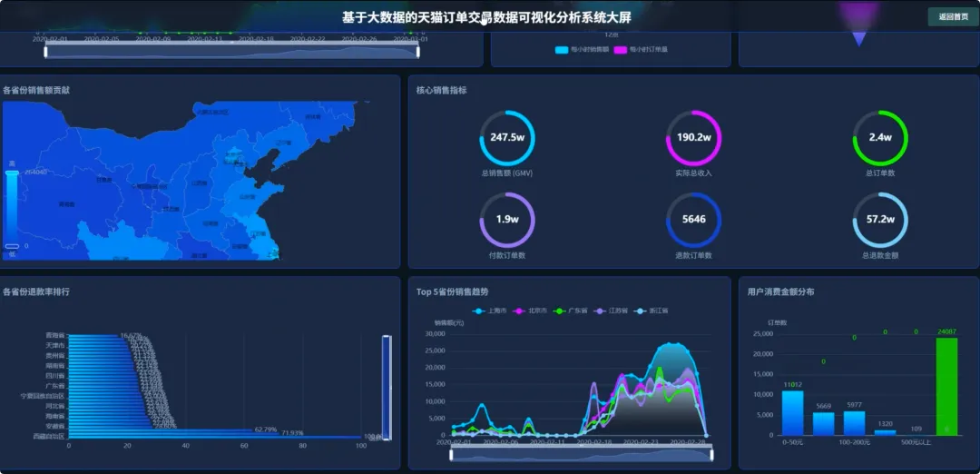Click the 190.2w 实际总收入 gauge ring
Image resolution: width=980 pixels, height=474 pixels.
[694, 138]
